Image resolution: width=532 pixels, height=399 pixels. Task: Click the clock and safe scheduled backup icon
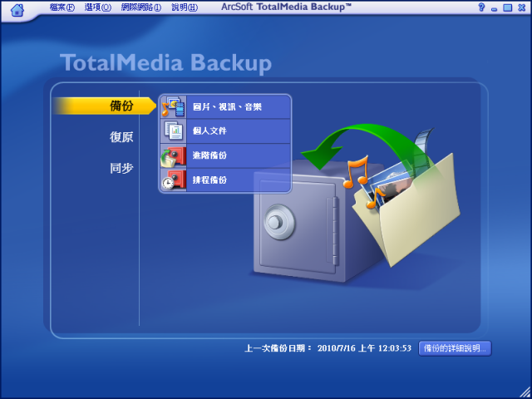click(x=173, y=180)
